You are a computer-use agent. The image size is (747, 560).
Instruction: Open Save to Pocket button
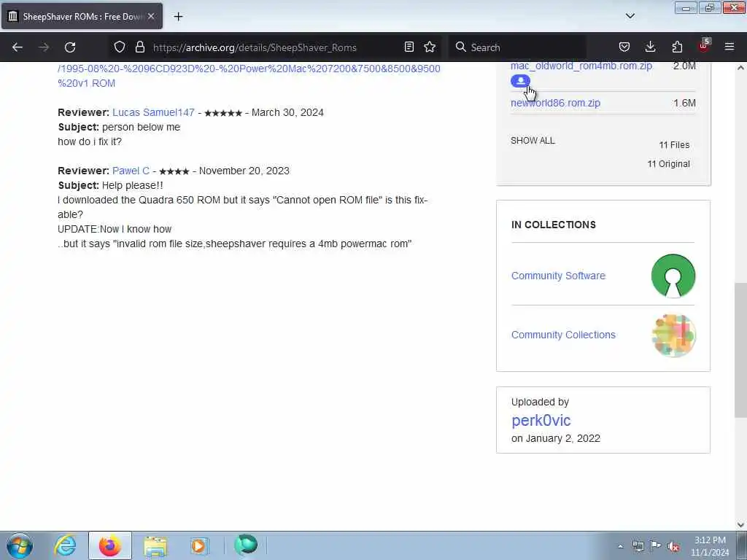(624, 47)
